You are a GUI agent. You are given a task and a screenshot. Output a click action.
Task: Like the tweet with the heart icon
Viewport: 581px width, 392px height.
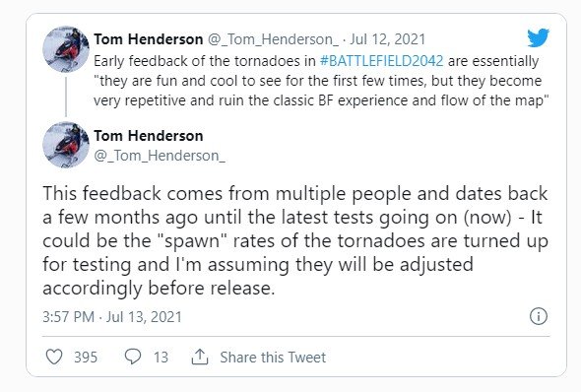click(x=54, y=357)
